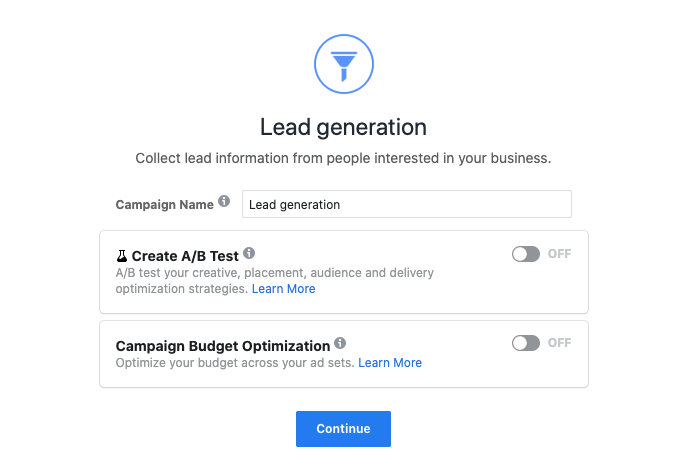Open Learn More link about A/B testing
The height and width of the screenshot is (474, 682).
(x=284, y=289)
